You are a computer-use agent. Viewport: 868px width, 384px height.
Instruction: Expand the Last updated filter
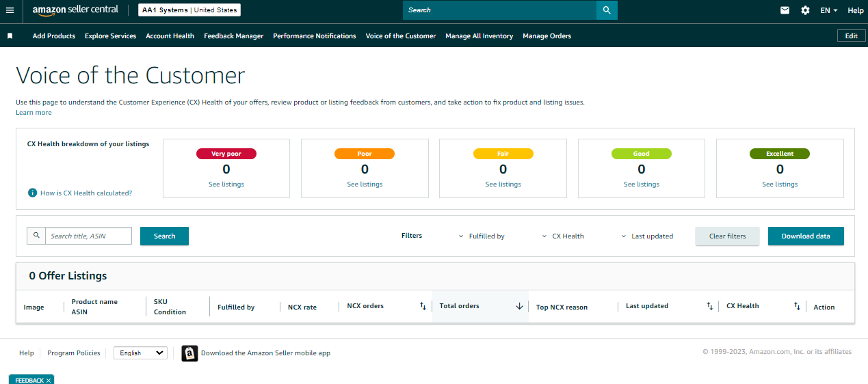click(x=647, y=236)
